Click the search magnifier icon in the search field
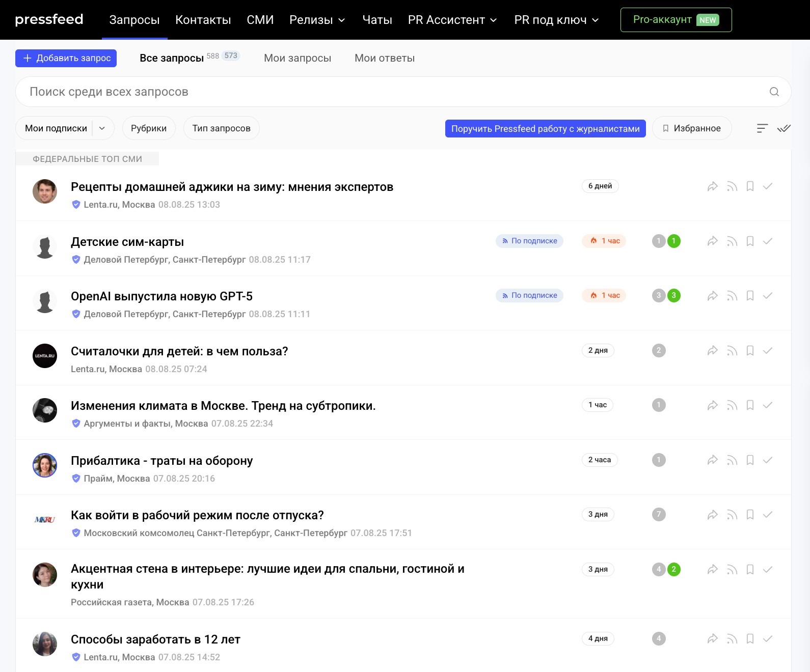Screen dimensions: 810x672 (774, 92)
